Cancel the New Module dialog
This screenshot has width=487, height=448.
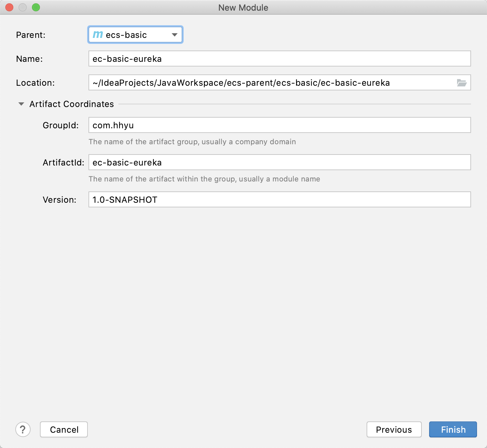pos(64,429)
